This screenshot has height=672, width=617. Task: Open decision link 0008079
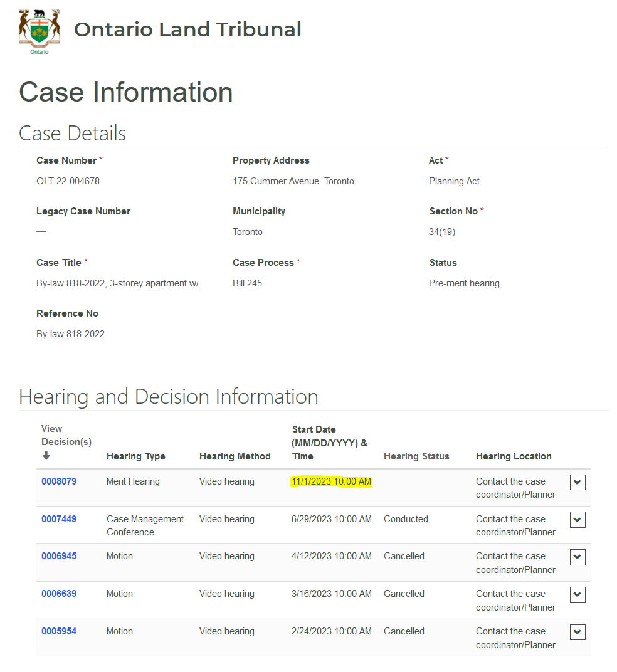coord(59,481)
